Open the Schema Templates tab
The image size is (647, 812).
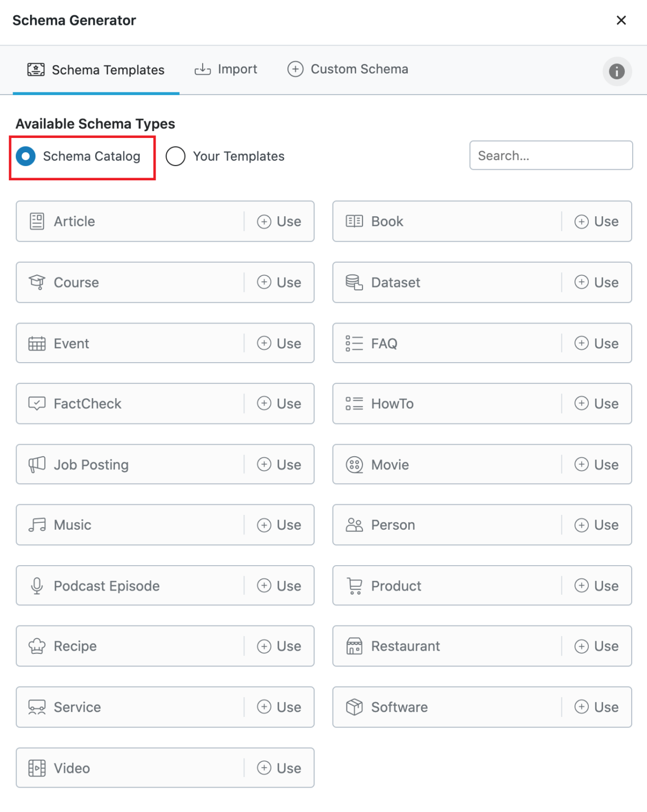click(96, 70)
